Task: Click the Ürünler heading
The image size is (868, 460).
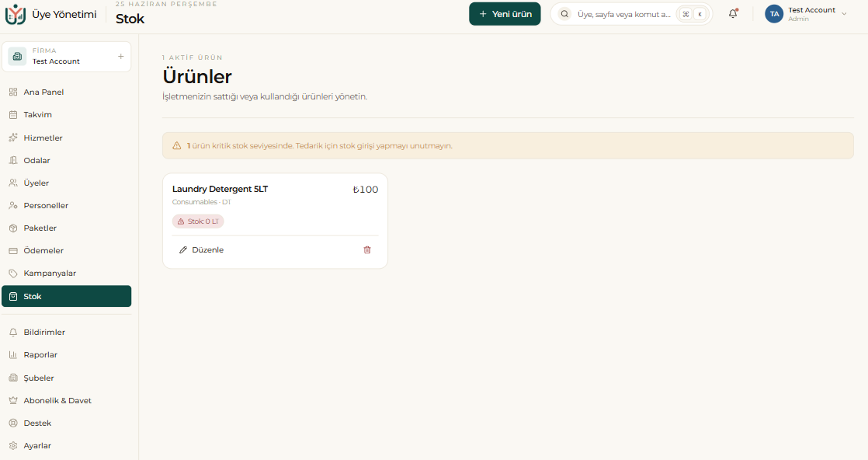Action: point(197,76)
